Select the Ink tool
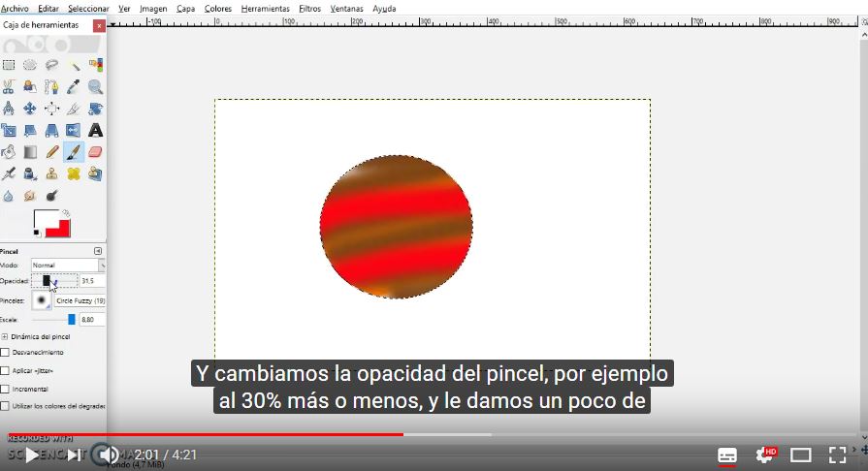The width and height of the screenshot is (868, 471). [30, 173]
